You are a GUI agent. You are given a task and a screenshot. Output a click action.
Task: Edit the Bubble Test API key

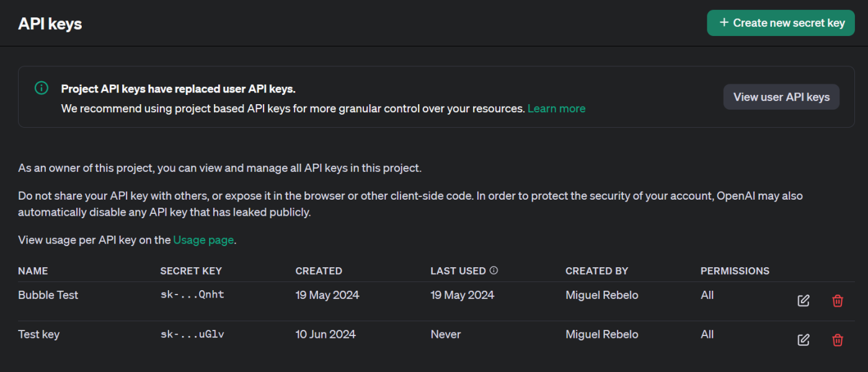coord(803,301)
